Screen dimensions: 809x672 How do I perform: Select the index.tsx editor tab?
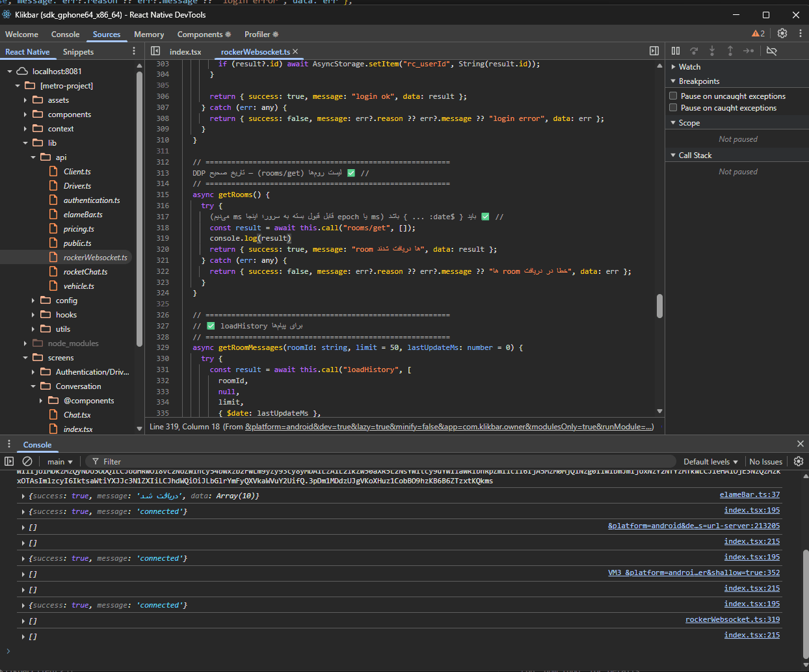coord(185,51)
